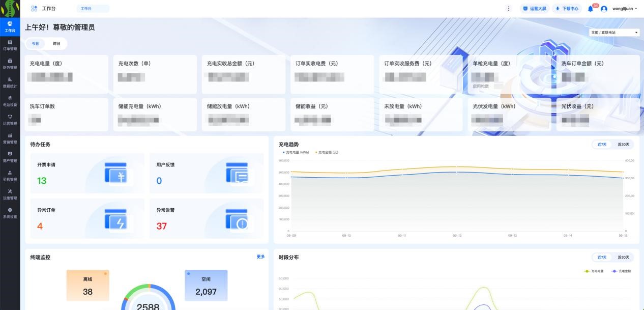The height and width of the screenshot is (310, 644).
Task: Open 营销管理 in the left sidebar
Action: click(10, 138)
